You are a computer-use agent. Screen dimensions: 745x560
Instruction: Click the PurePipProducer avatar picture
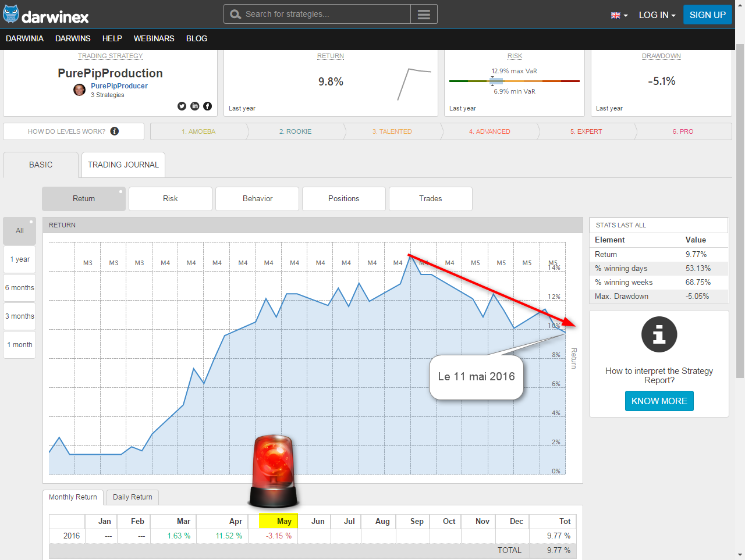tap(80, 90)
